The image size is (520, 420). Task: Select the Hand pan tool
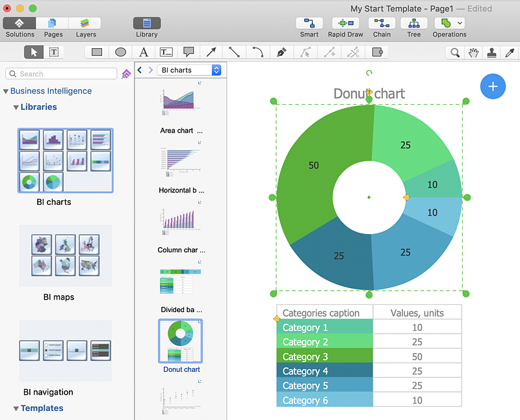click(x=473, y=53)
